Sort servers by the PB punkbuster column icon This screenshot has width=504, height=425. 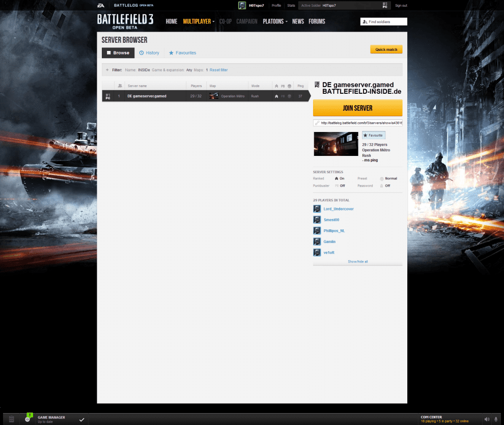point(282,86)
